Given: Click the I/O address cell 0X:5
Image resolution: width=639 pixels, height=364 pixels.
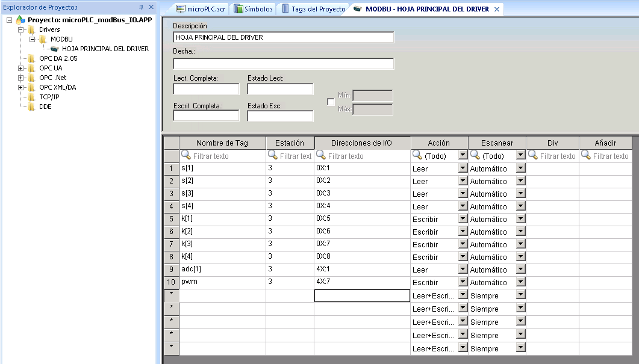Looking at the screenshot, I should tap(362, 218).
